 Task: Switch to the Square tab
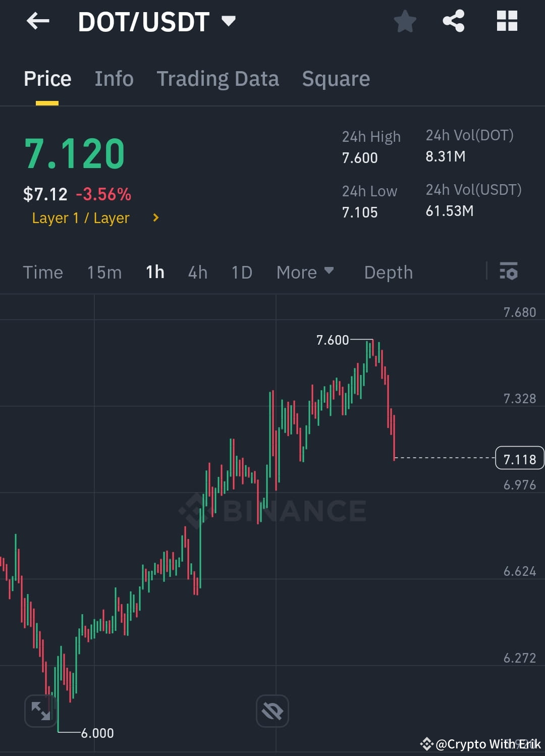coord(336,79)
